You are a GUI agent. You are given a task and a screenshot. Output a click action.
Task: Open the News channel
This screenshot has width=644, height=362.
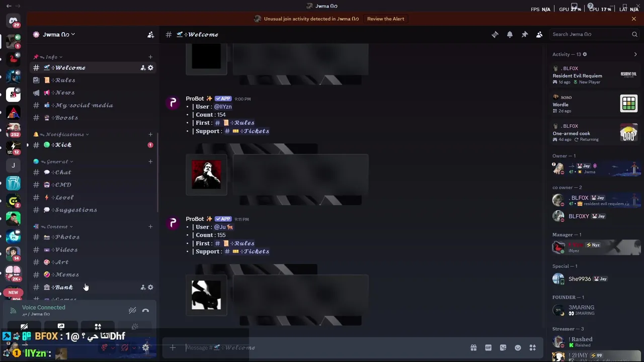[x=94, y=93]
